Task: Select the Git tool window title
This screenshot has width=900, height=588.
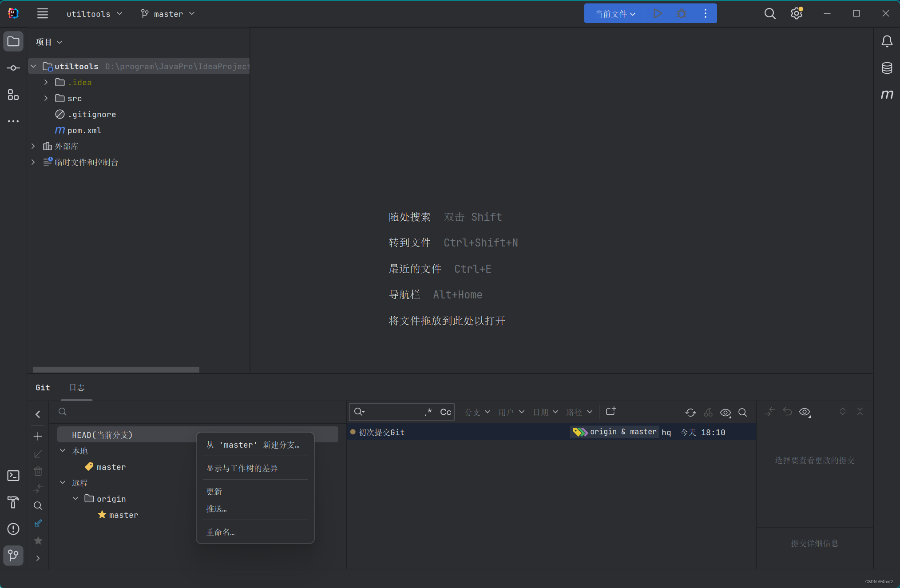Action: [43, 387]
